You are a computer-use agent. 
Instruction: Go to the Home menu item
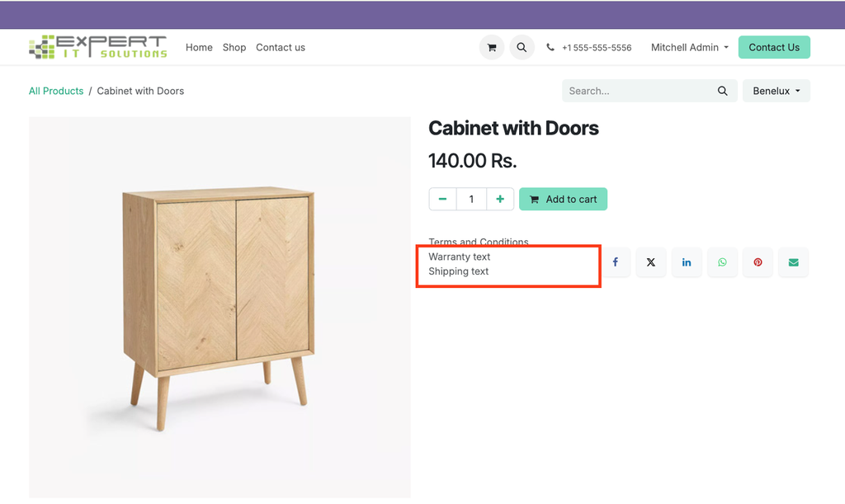coord(199,48)
